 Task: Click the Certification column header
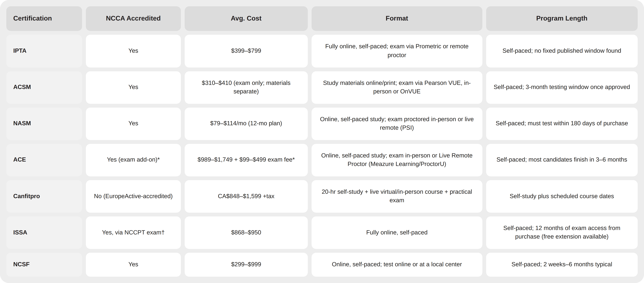[x=44, y=18]
